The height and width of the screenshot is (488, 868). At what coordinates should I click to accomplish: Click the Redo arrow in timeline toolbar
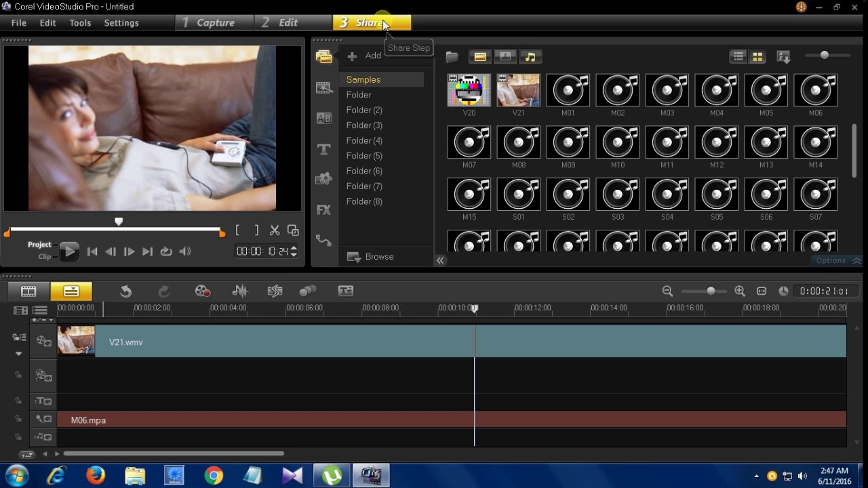(164, 291)
